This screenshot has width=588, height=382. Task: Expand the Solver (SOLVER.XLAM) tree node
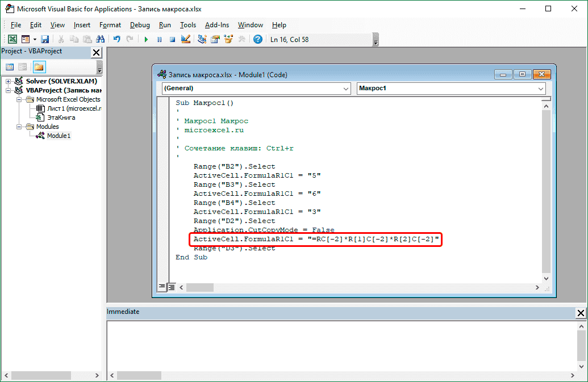coord(8,81)
